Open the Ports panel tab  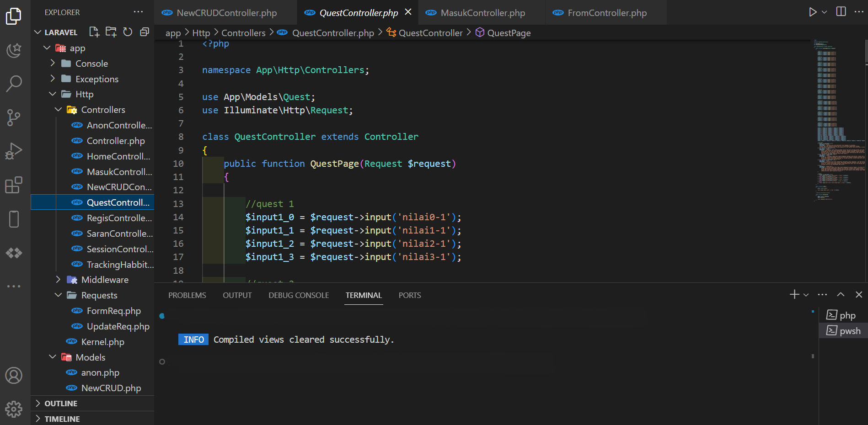point(410,295)
